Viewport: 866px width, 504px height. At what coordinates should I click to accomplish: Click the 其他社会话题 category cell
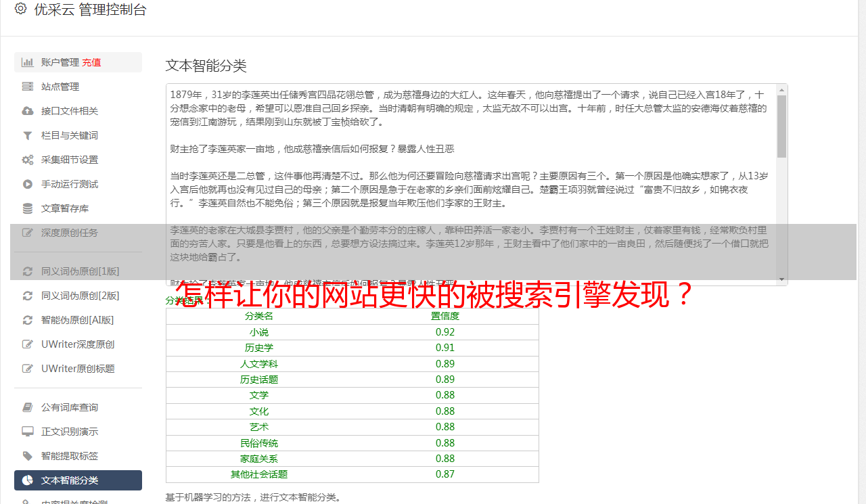pos(259,474)
